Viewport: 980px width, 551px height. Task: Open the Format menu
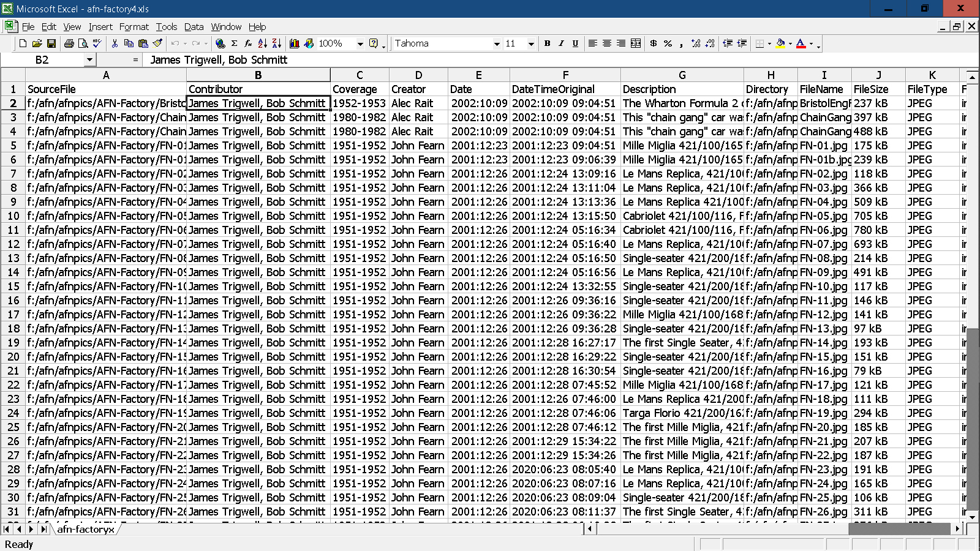point(134,27)
